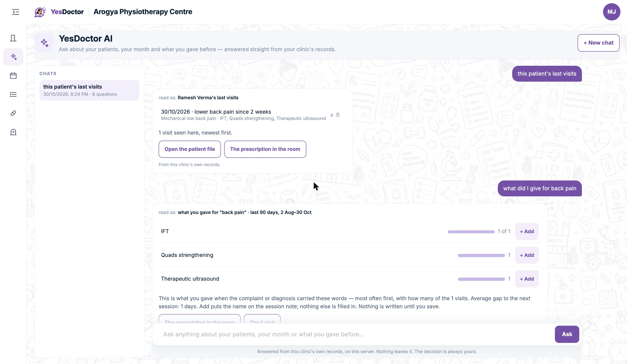Toggle the sidebar collapse menu icon
Image resolution: width=627 pixels, height=364 pixels.
[x=15, y=12]
